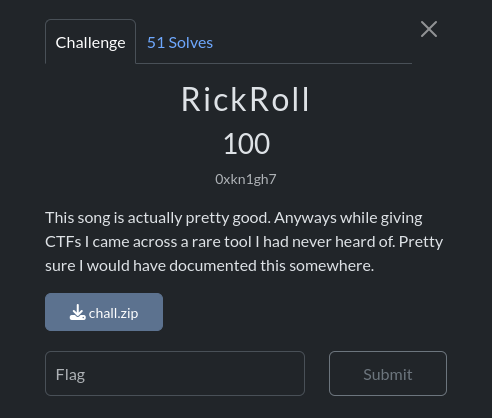
Task: Click the word "Solves" in the tab bar
Action: point(191,43)
